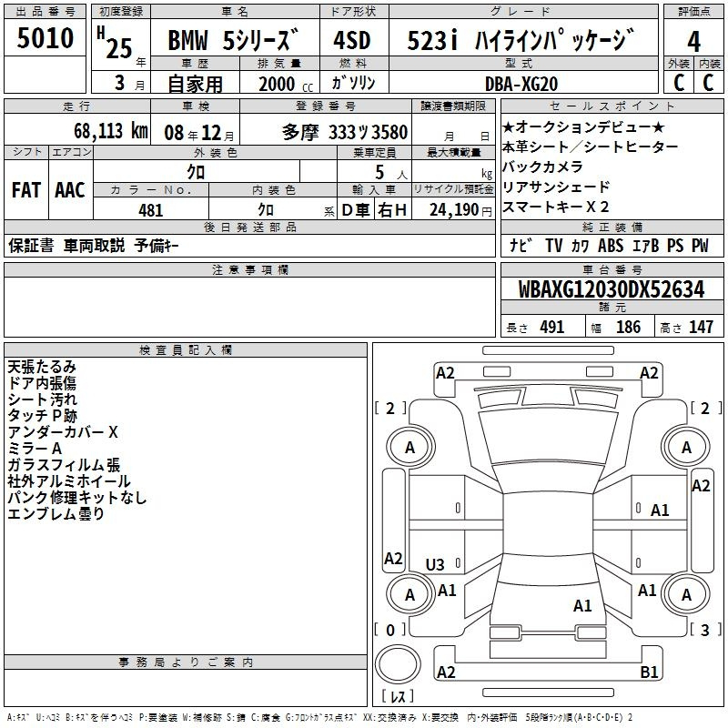The height and width of the screenshot is (728, 728).
Task: Select inspector note 天張たるみ
Action: tap(42, 367)
